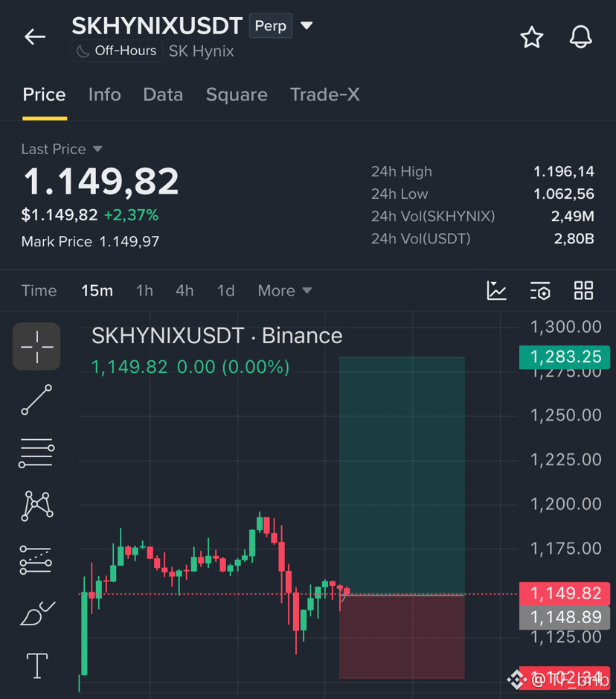
Task: Click the 24h Vol(SKHYNIX) value 2,49M
Action: pyautogui.click(x=572, y=216)
